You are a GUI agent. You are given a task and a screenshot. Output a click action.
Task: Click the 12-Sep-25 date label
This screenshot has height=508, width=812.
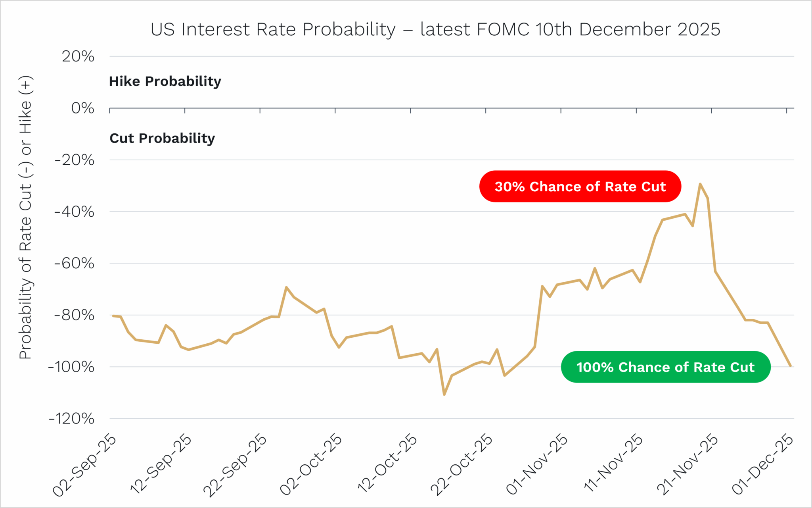160,464
